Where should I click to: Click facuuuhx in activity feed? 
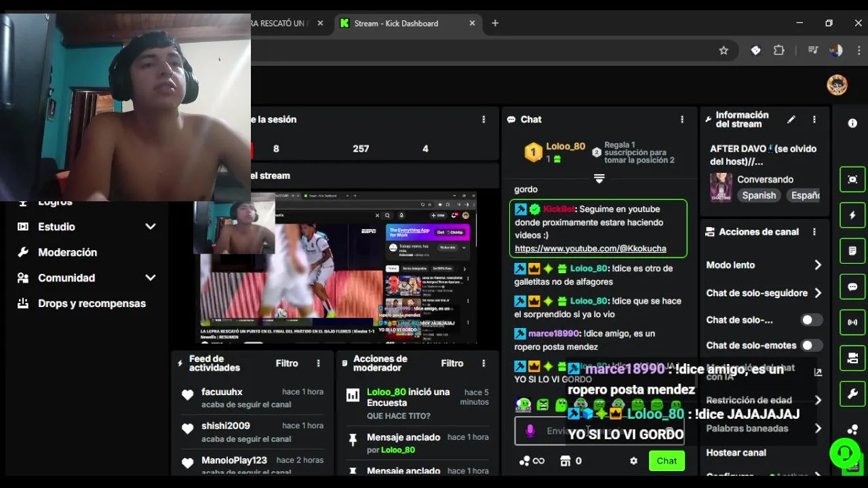222,392
